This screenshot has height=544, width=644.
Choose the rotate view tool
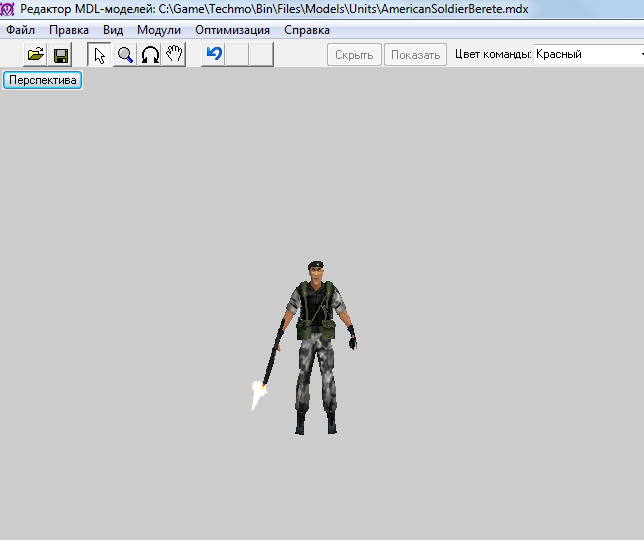click(150, 55)
